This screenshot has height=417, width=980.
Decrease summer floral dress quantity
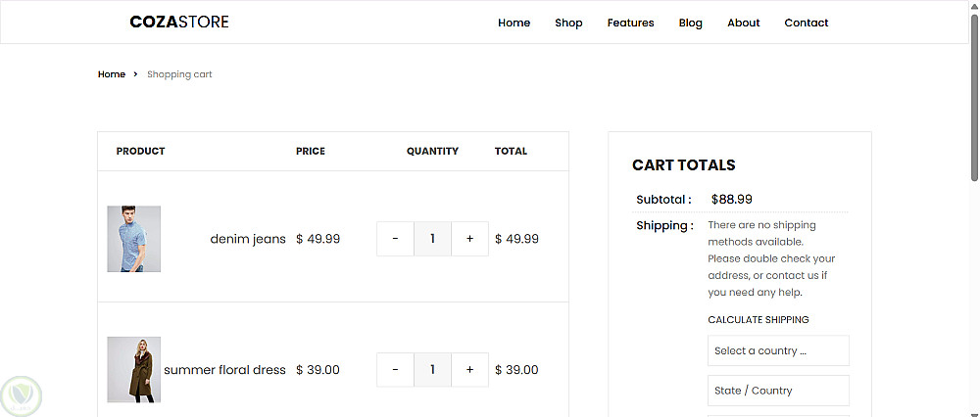coord(395,370)
